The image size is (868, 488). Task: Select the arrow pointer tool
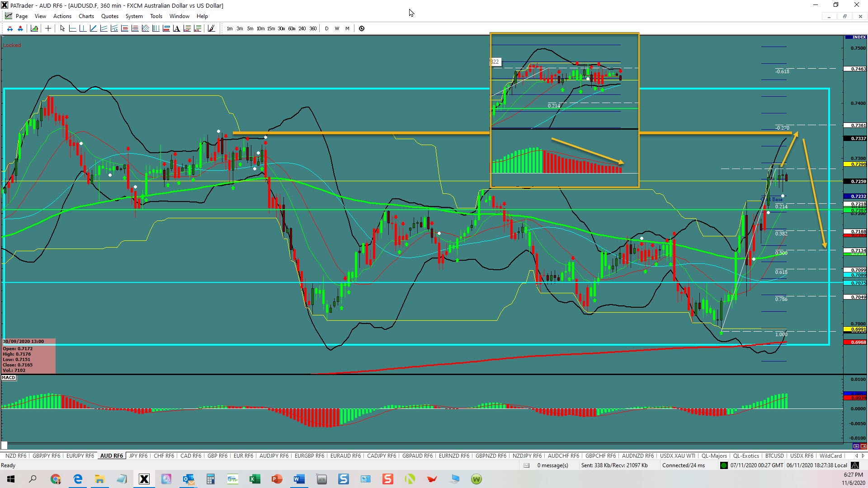tap(62, 28)
